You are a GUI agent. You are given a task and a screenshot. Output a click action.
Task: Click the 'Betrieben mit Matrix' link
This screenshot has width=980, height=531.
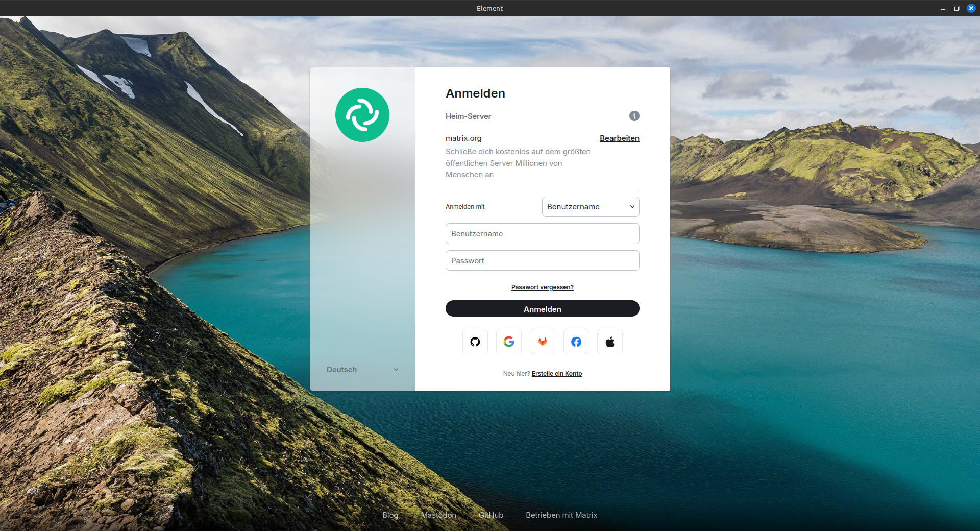click(561, 515)
